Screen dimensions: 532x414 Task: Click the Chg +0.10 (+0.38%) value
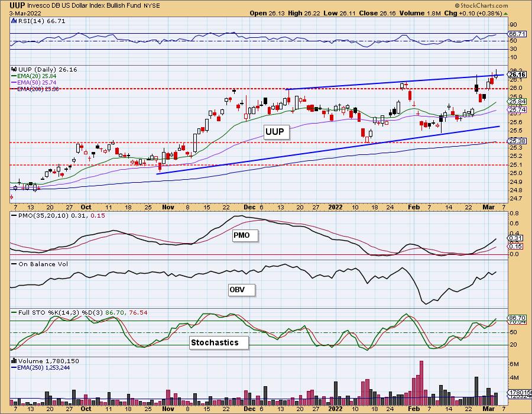coord(473,13)
